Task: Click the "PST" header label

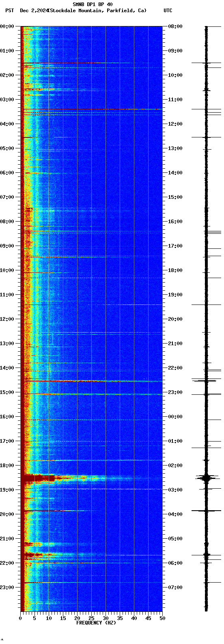Action: click(x=9, y=11)
